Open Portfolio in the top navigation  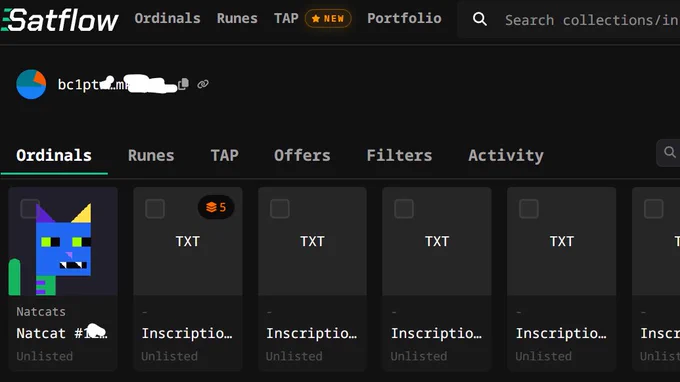[x=404, y=18]
